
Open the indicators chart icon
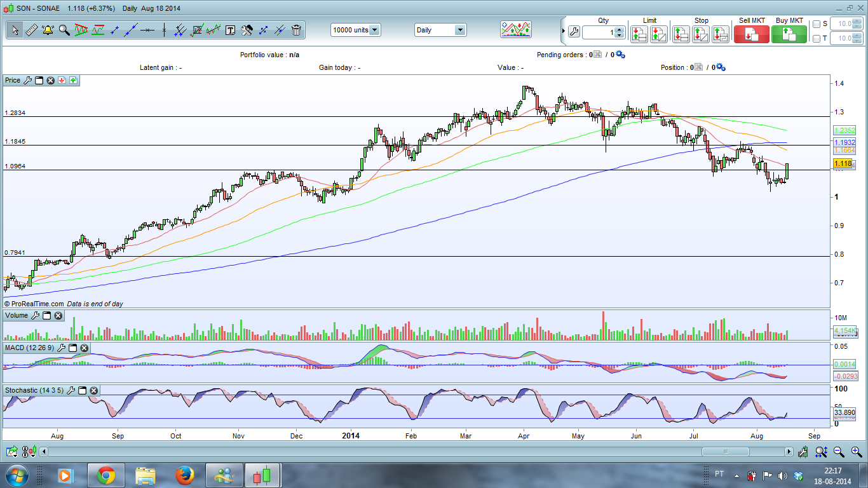point(515,29)
